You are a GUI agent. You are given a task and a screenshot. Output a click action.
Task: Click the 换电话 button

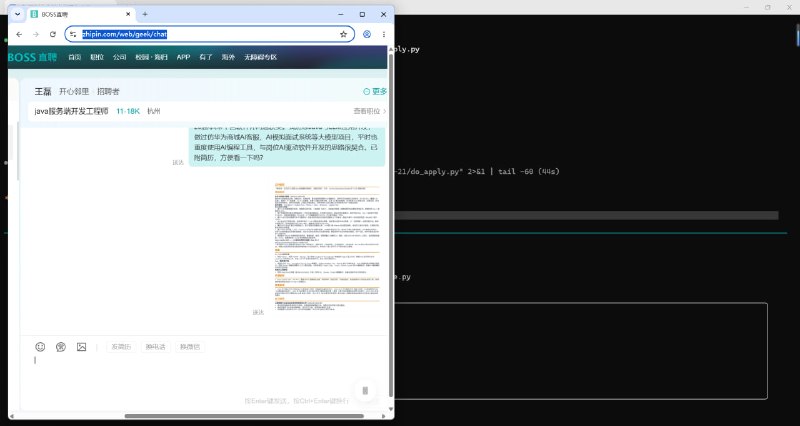155,347
